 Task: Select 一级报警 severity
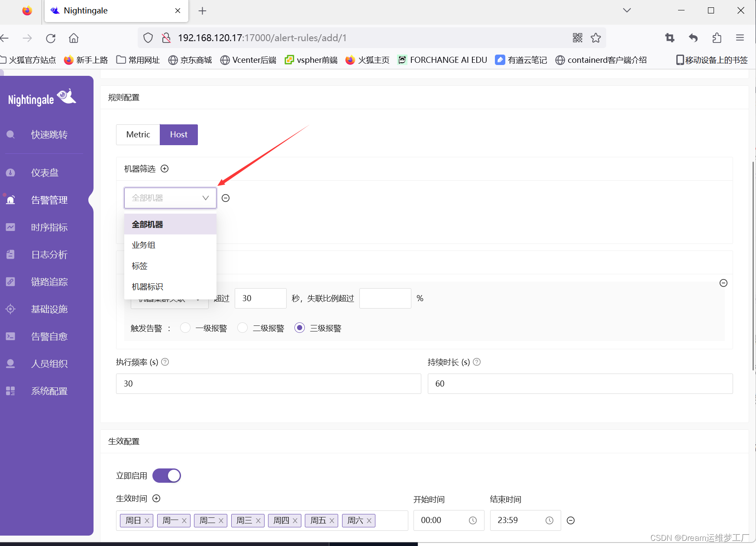pos(185,328)
